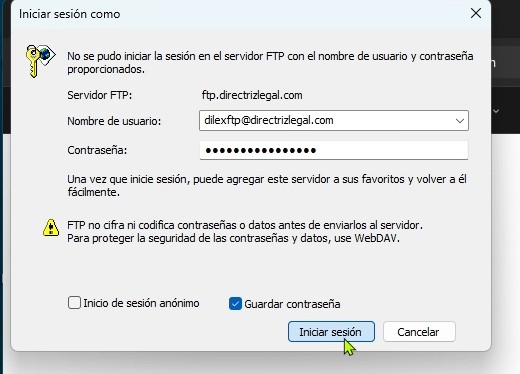Click the ftp.directrizlegal.com server address text
This screenshot has width=520, height=374.
(x=252, y=95)
